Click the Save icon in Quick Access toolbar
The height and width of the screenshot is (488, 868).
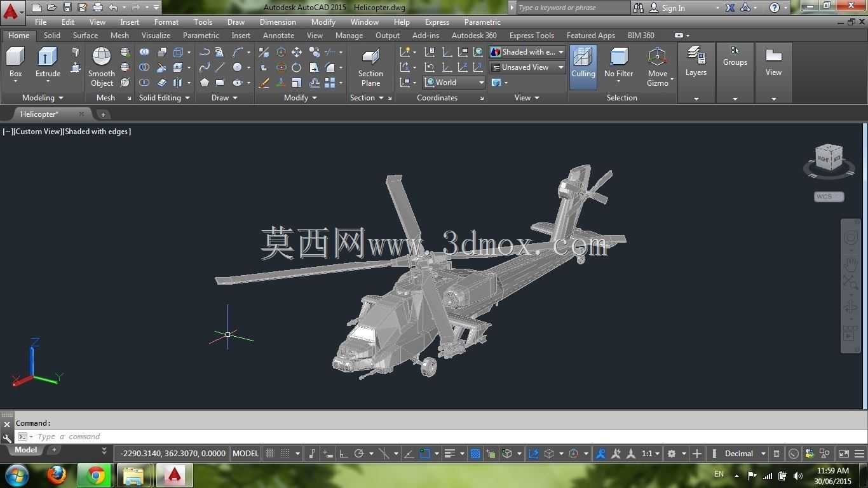point(67,8)
